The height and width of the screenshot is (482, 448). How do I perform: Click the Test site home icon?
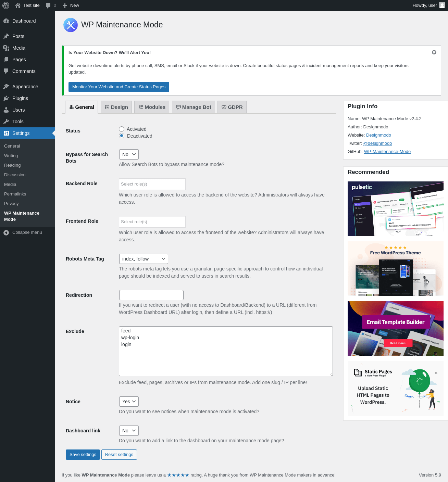18,5
